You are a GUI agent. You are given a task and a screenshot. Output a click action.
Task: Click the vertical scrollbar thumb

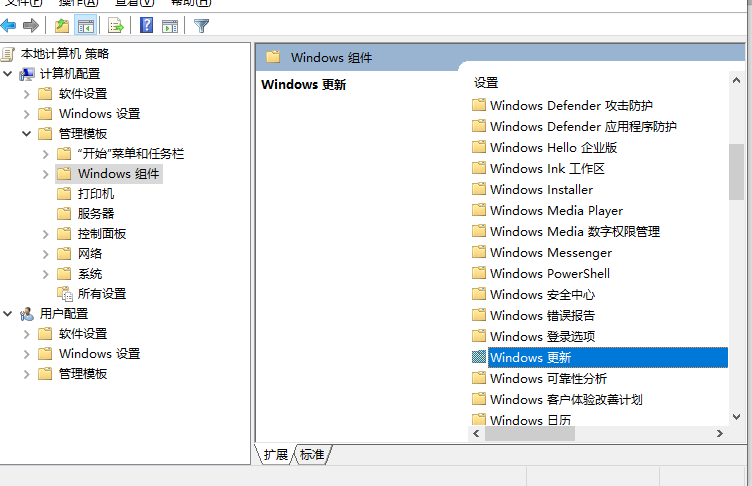(736, 172)
